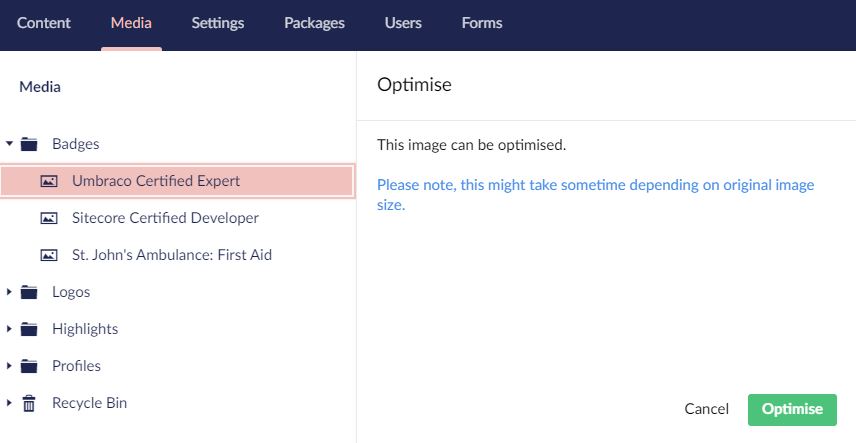The height and width of the screenshot is (443, 856).
Task: Expand the Logos folder
Action: pyautogui.click(x=9, y=292)
